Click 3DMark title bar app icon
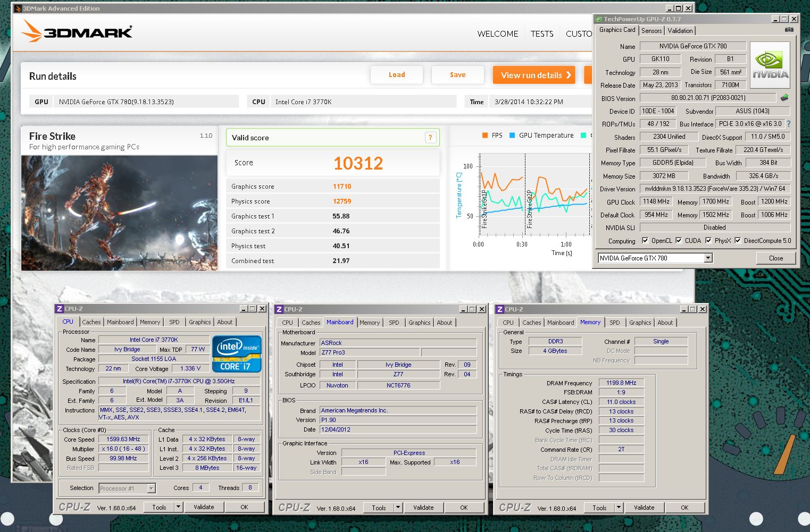The image size is (810, 532). [x=18, y=8]
